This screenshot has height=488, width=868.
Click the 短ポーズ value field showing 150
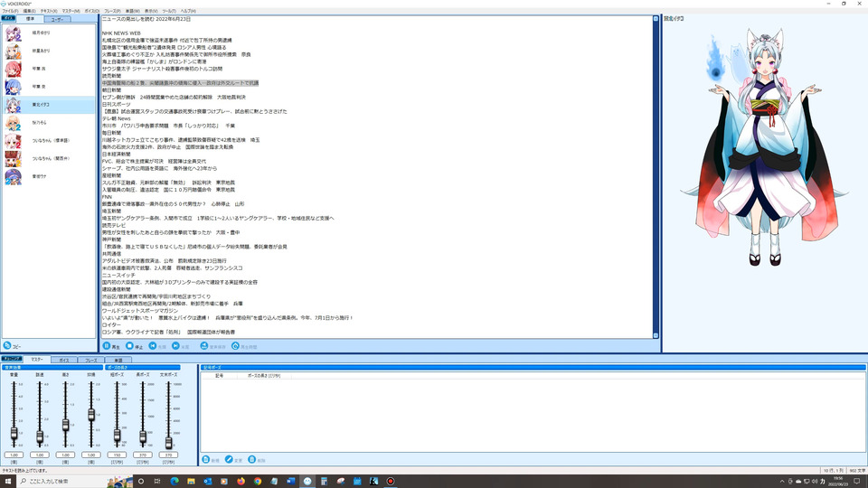click(x=117, y=455)
